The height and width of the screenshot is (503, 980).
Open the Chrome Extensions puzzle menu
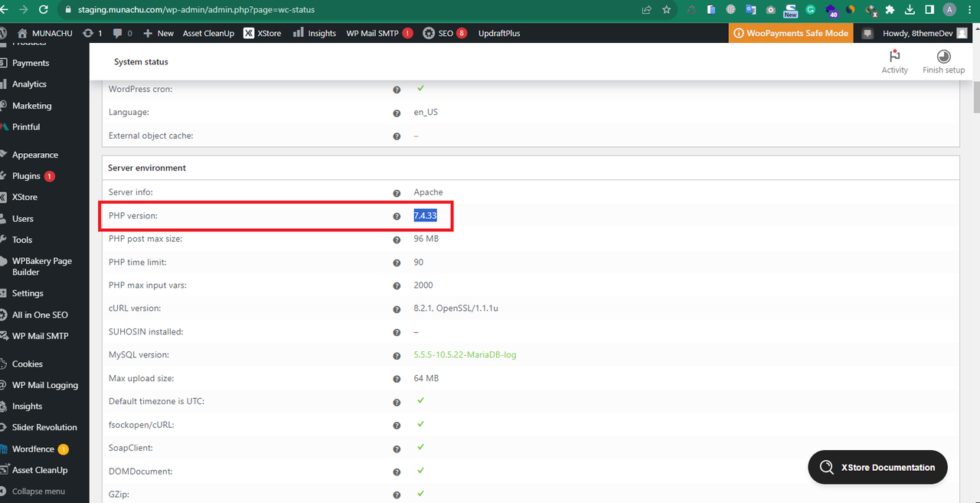point(890,10)
